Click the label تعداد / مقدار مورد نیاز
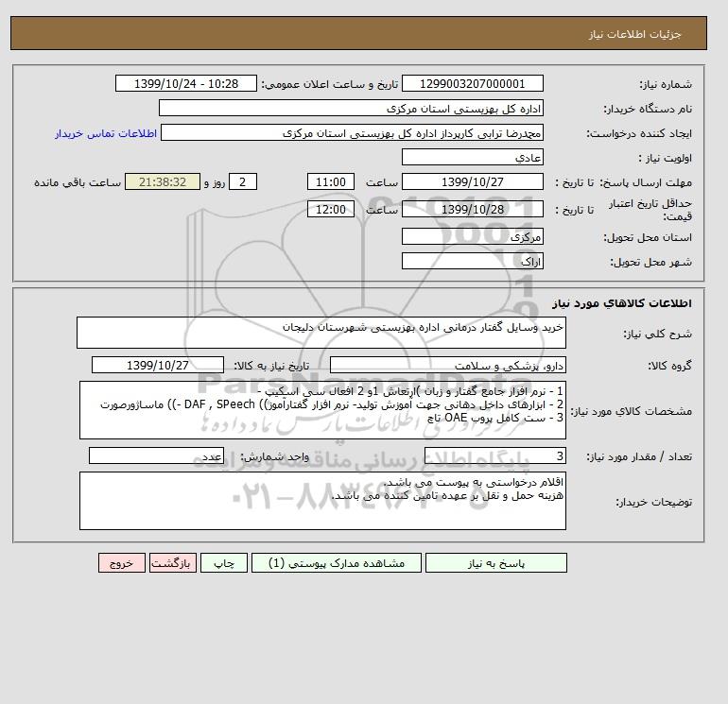This screenshot has height=704, width=728. pyautogui.click(x=639, y=456)
